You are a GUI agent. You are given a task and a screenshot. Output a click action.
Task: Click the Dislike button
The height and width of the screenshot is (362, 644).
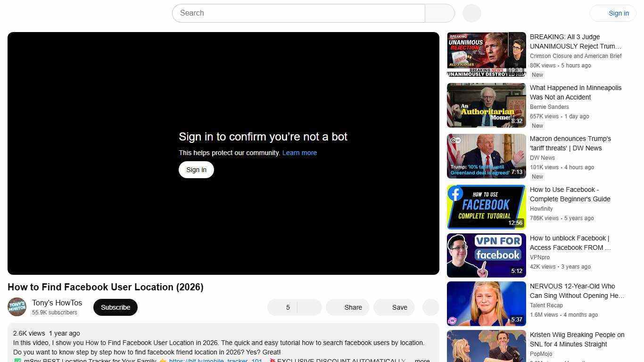[309, 307]
